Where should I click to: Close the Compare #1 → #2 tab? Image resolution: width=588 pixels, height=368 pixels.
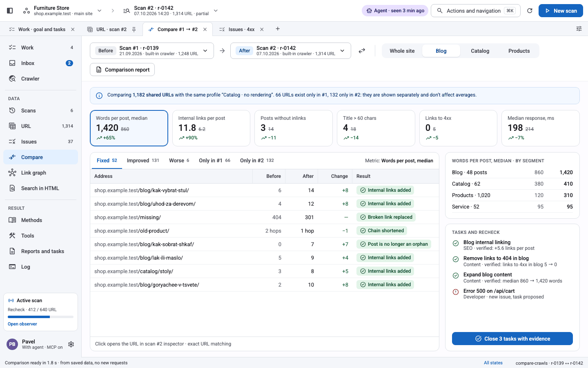pyautogui.click(x=205, y=29)
